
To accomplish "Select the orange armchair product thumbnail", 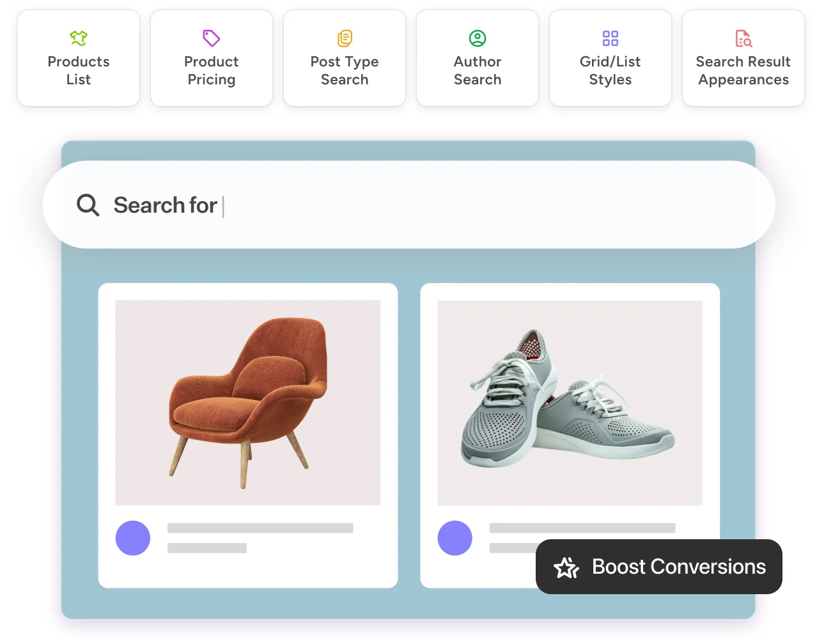I will click(x=247, y=402).
